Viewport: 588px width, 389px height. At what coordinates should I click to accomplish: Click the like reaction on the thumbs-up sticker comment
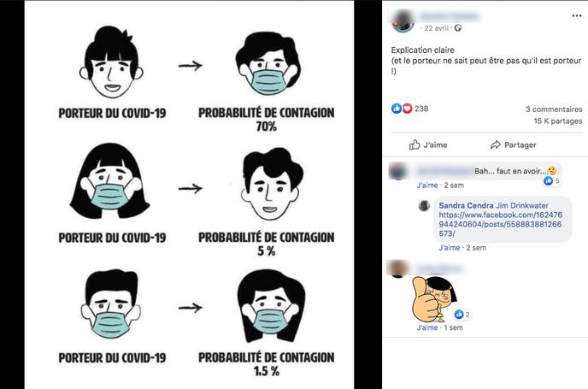(462, 315)
